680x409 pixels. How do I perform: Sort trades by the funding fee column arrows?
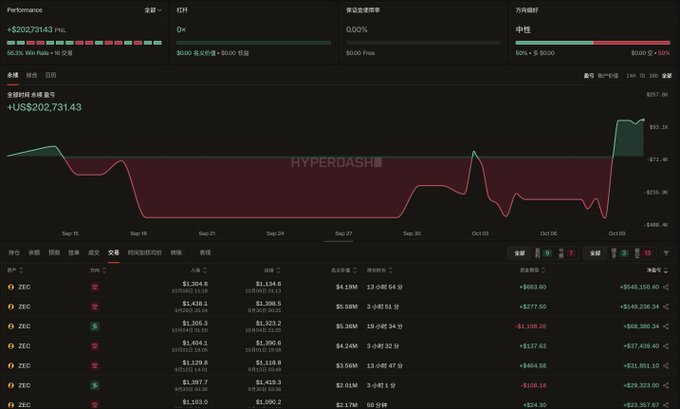pos(543,270)
